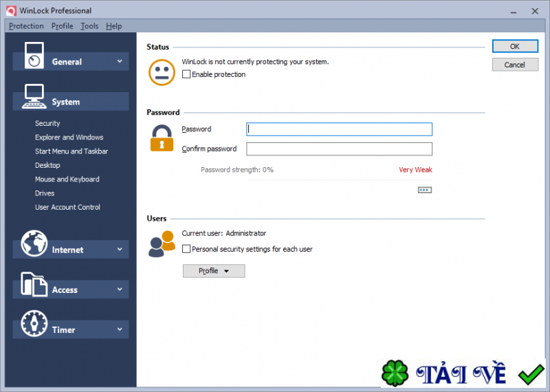Image resolution: width=550 pixels, height=392 pixels.
Task: Expand the Timer section chevron
Action: [120, 329]
